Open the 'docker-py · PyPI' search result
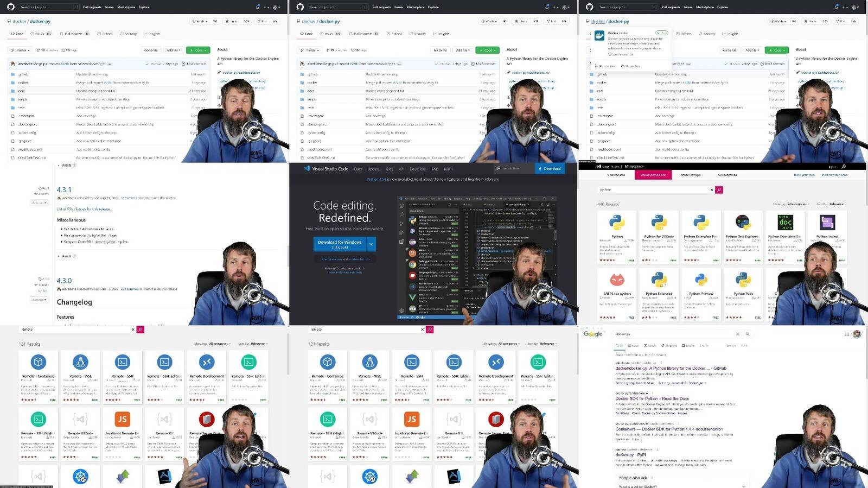Viewport: 868px width, 488px height. (630, 455)
